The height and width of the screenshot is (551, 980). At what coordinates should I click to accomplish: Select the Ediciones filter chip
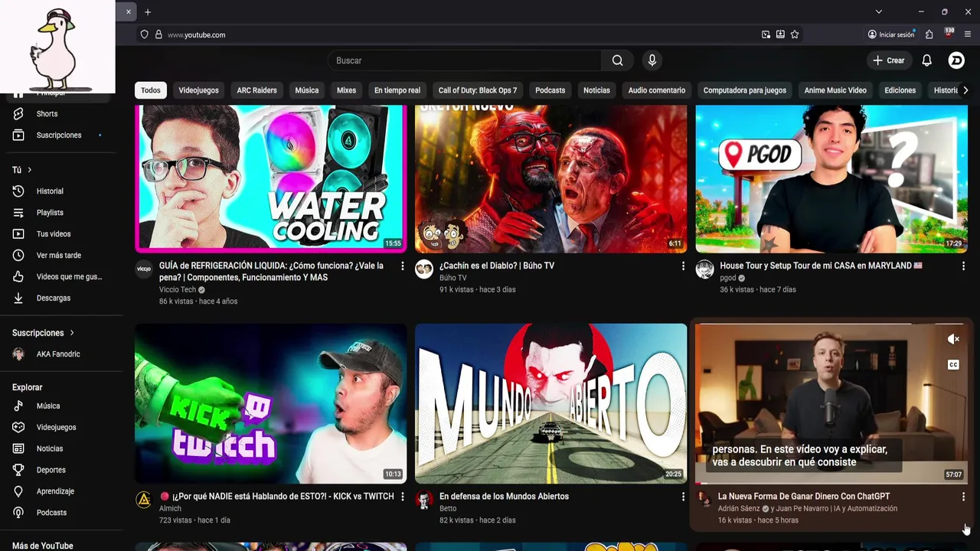point(900,90)
